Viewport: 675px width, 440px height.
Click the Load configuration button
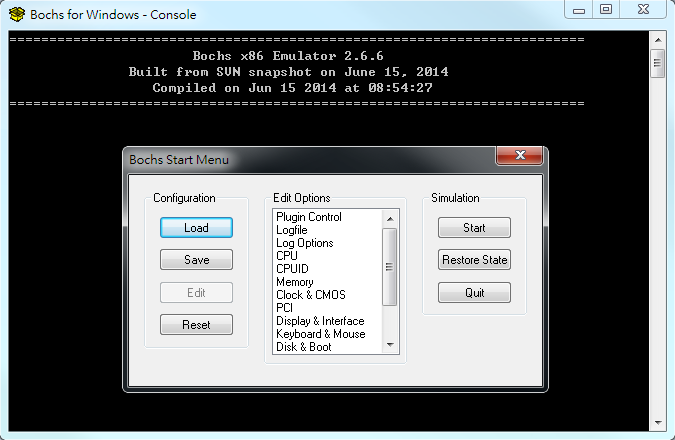pyautogui.click(x=196, y=227)
